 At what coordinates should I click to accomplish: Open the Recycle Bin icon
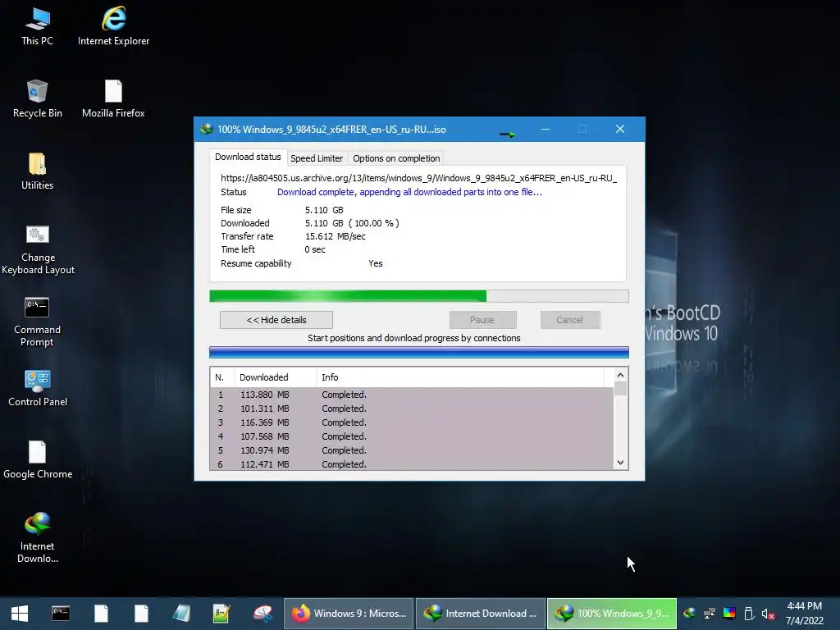click(x=38, y=99)
